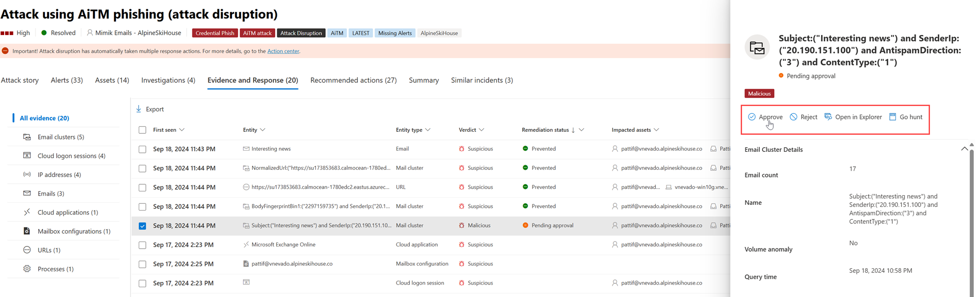Open the Verdict column filter dropdown
Screen dimensions: 980x297
481,130
